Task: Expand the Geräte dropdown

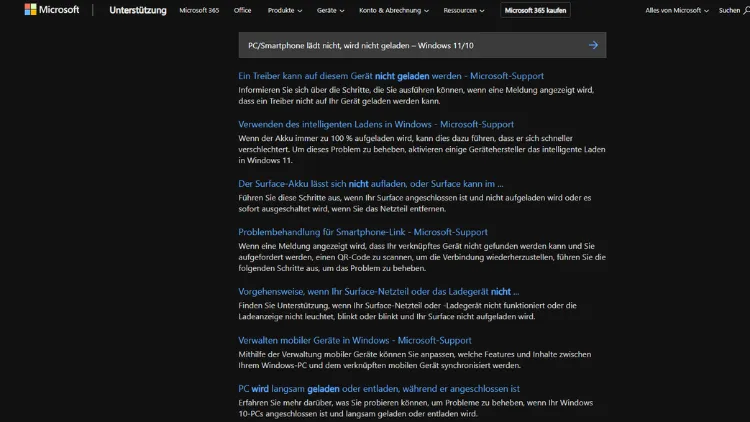Action: coord(330,10)
